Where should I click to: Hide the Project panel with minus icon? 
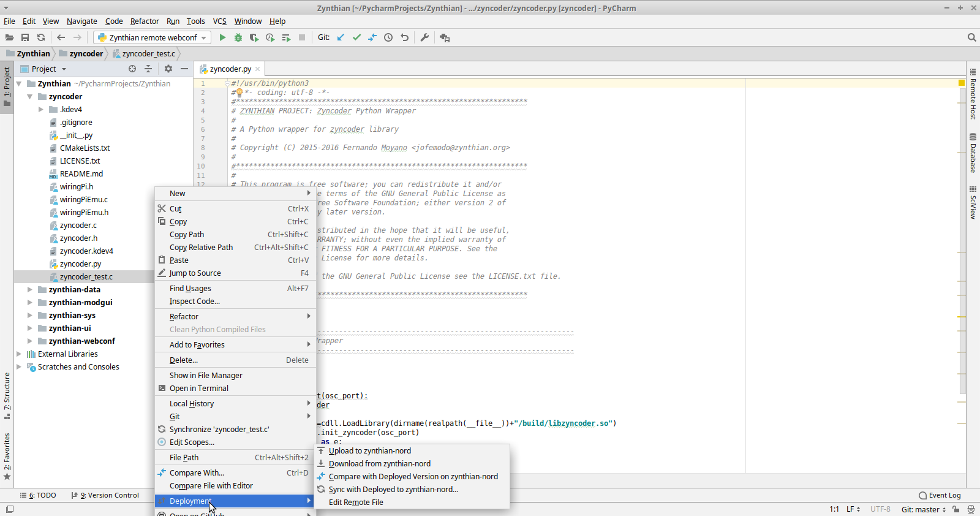point(184,69)
